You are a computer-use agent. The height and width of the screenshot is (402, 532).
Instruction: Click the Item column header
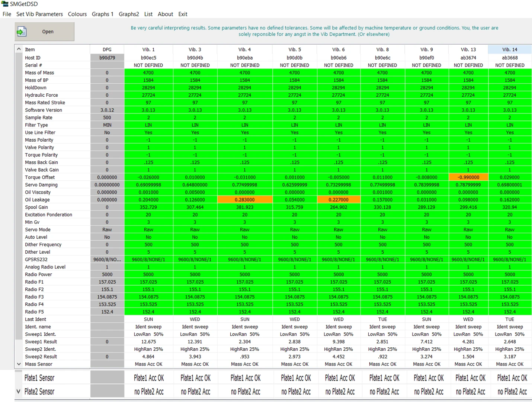click(x=56, y=49)
